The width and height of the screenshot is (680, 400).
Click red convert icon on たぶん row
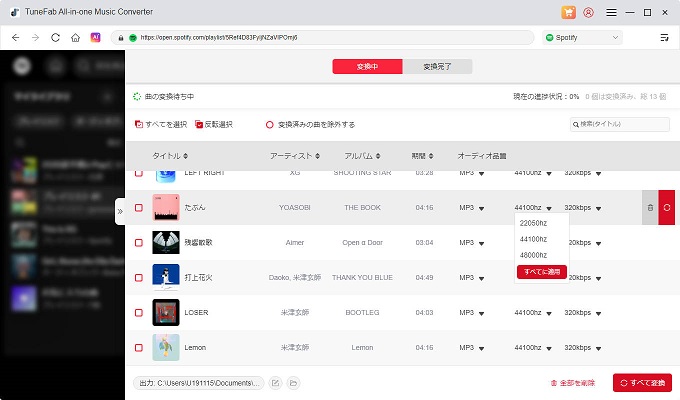point(667,207)
